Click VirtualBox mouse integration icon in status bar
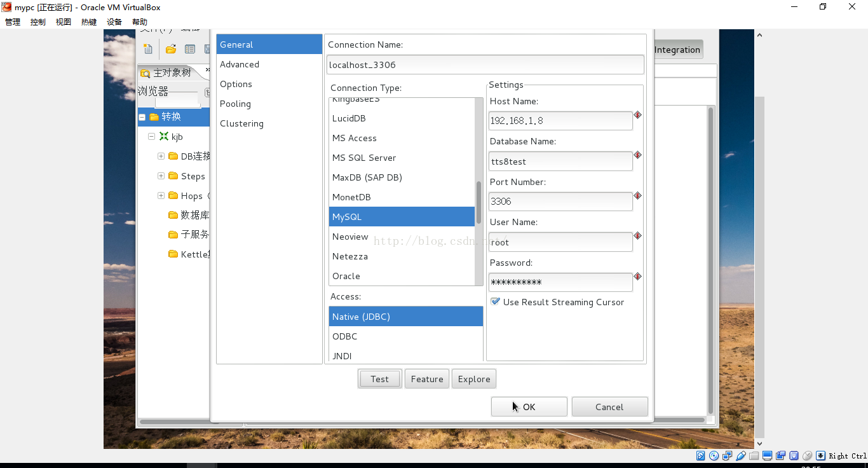Screen dimensions: 868x468 click(808, 455)
